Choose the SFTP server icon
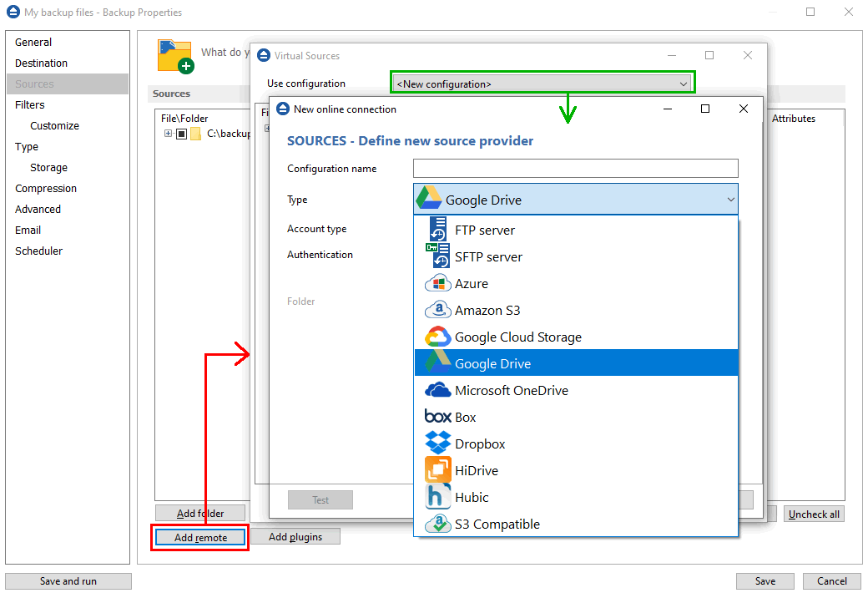 coord(438,256)
